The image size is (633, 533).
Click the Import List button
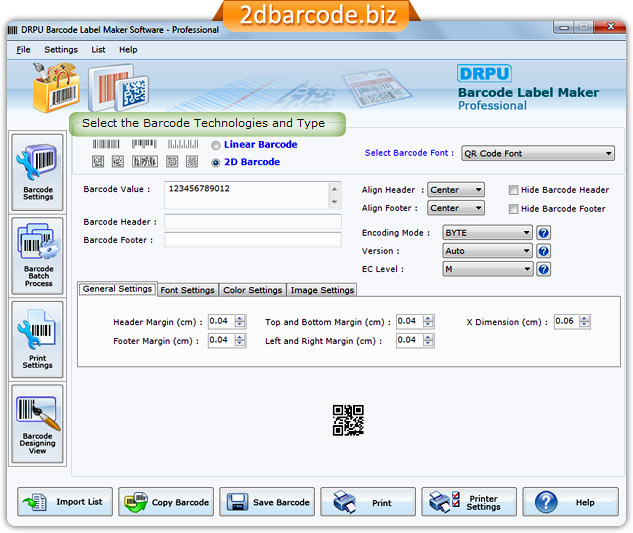coord(65,502)
